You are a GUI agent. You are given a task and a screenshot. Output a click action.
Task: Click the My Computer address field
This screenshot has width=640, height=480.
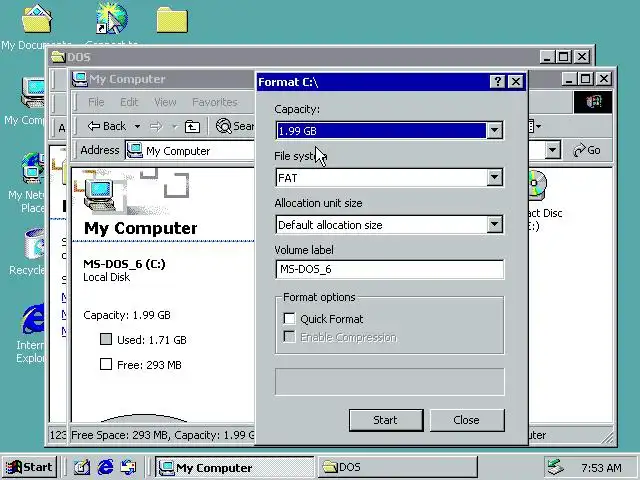190,151
